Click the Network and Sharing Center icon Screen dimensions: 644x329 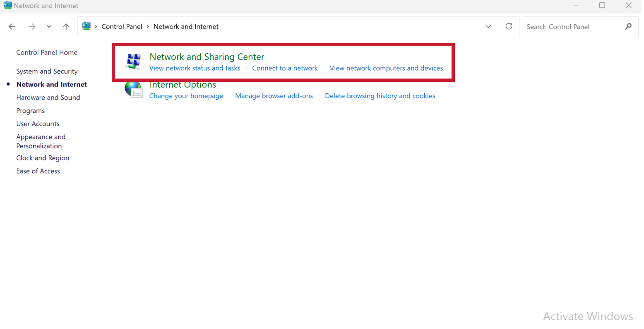point(133,61)
